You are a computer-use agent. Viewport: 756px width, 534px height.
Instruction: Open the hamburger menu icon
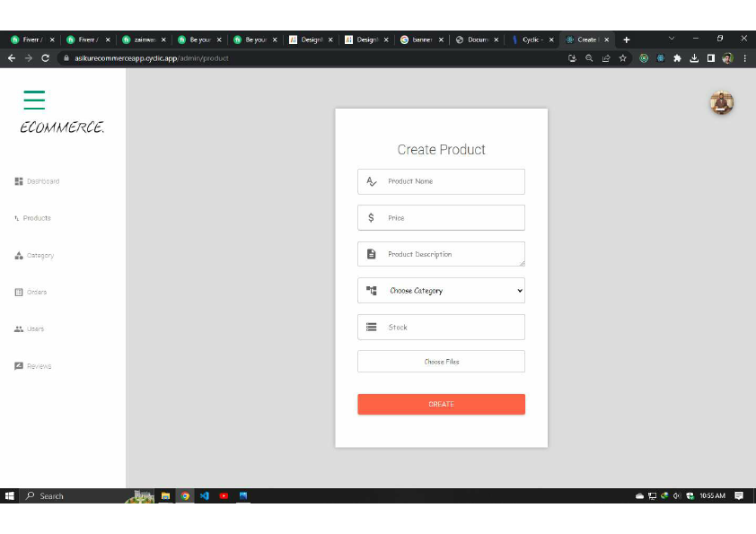34,100
